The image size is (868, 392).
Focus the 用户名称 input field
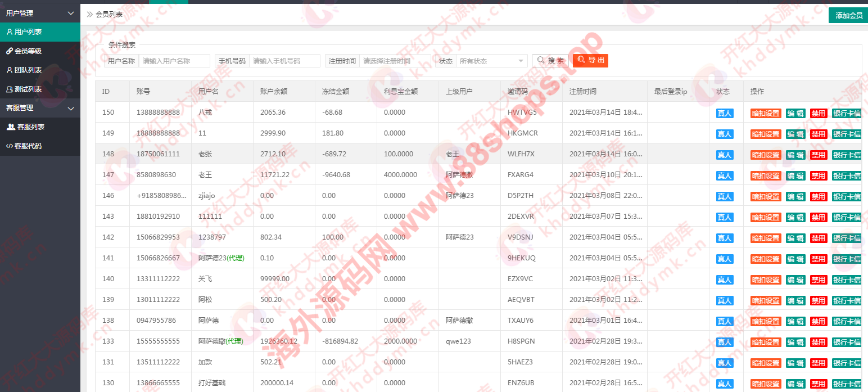174,61
